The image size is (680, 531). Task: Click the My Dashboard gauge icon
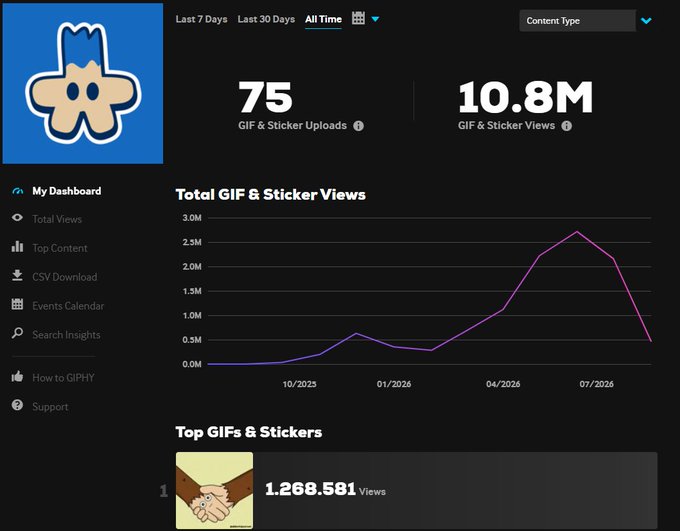(17, 191)
